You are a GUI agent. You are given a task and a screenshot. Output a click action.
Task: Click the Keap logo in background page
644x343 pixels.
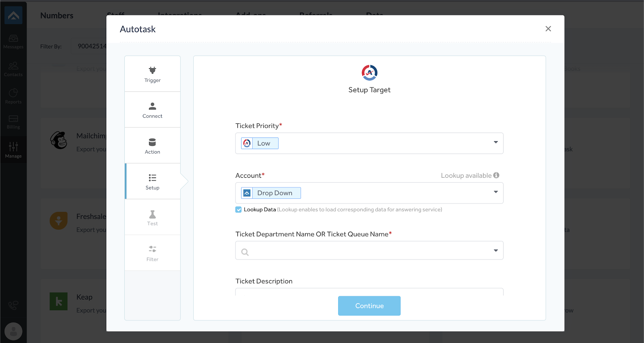tap(59, 301)
